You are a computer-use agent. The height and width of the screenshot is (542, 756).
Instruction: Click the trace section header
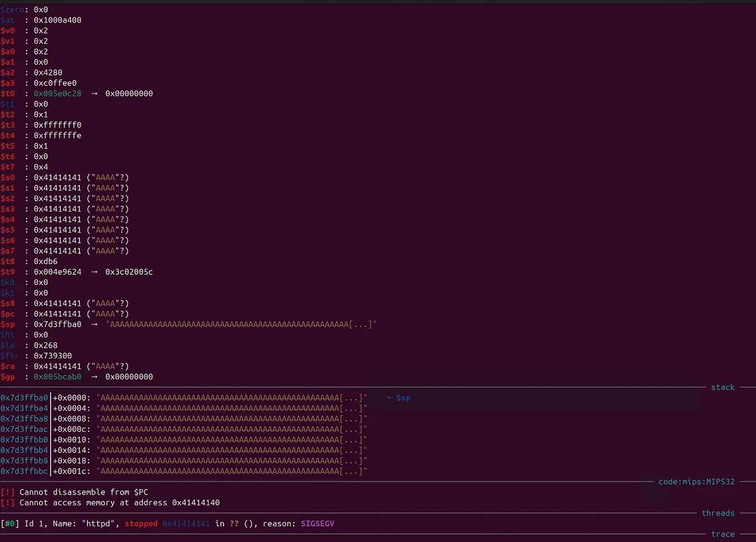coord(723,534)
